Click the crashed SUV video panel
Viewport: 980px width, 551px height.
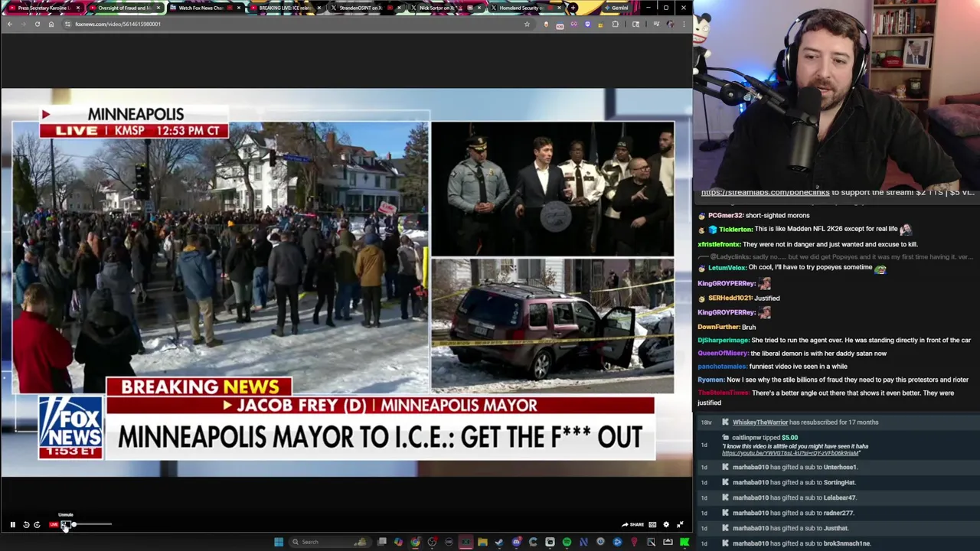[x=552, y=326]
